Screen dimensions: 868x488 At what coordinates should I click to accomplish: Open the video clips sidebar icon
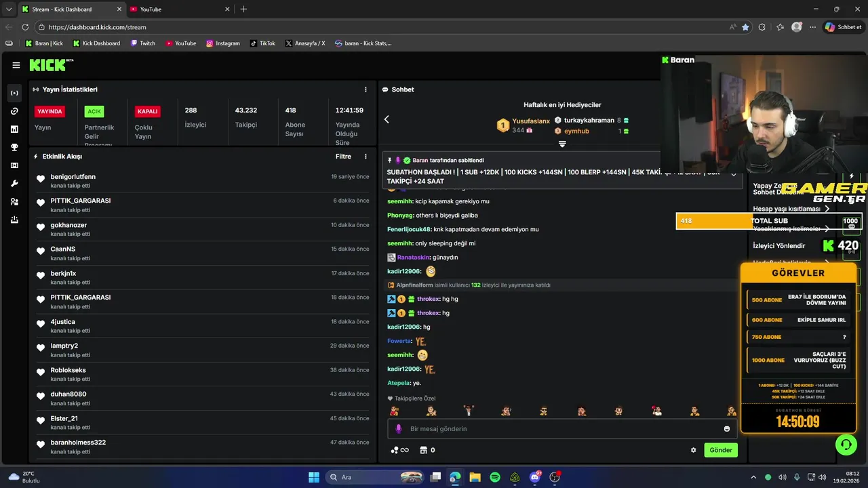click(15, 165)
